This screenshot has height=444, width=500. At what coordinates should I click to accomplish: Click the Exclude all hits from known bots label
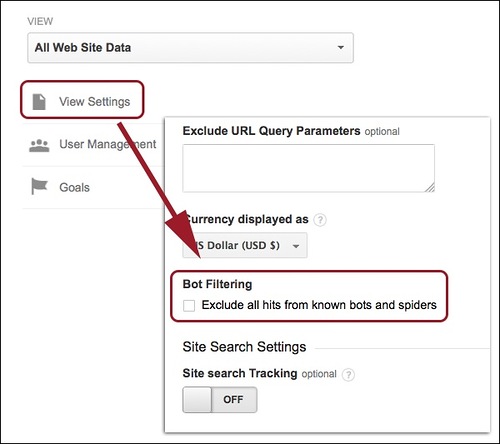(319, 305)
